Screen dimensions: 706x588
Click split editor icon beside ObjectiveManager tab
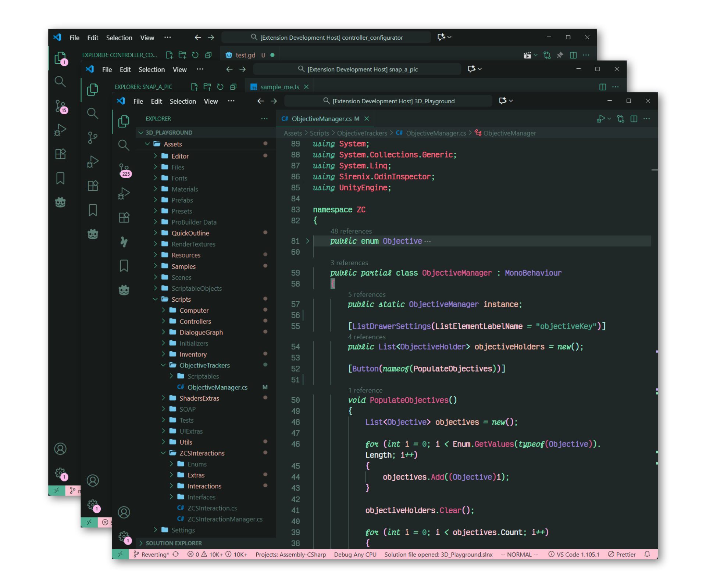click(x=634, y=119)
